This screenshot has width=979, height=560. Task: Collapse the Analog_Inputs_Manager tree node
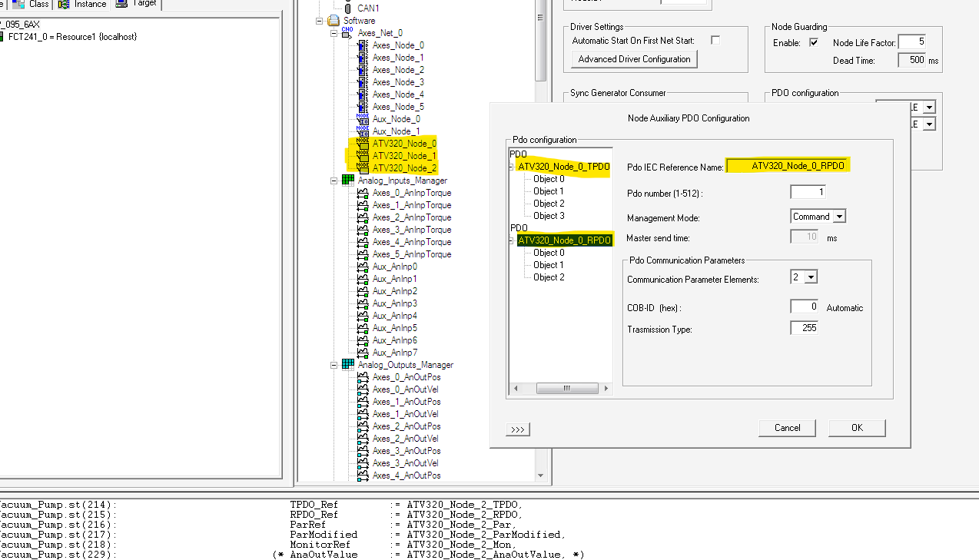[x=334, y=181]
